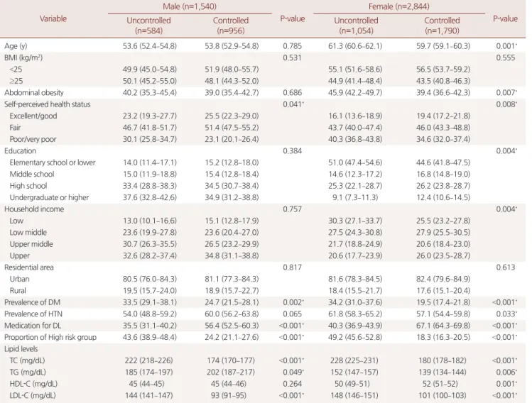Image resolution: width=532 pixels, height=403 pixels.
Task: Click the 'Age (y)' row label
Action: pos(16,46)
